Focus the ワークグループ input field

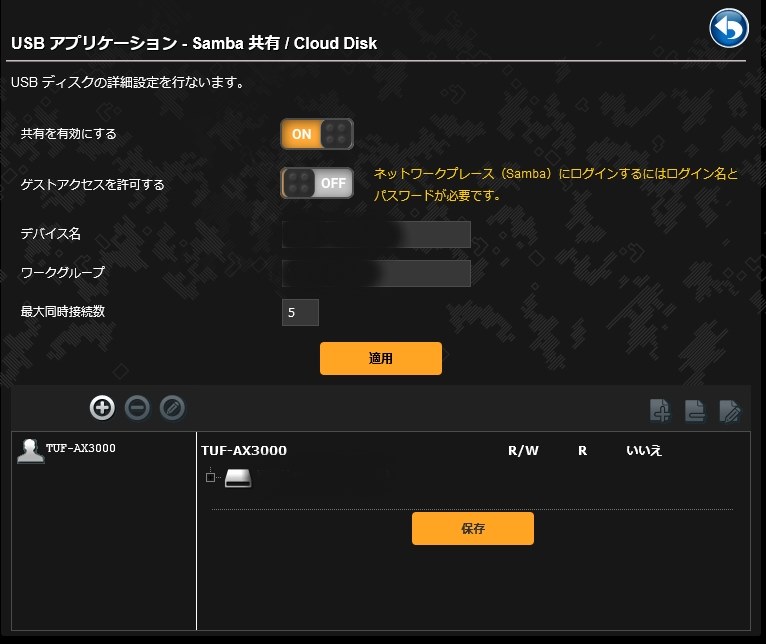(x=376, y=273)
